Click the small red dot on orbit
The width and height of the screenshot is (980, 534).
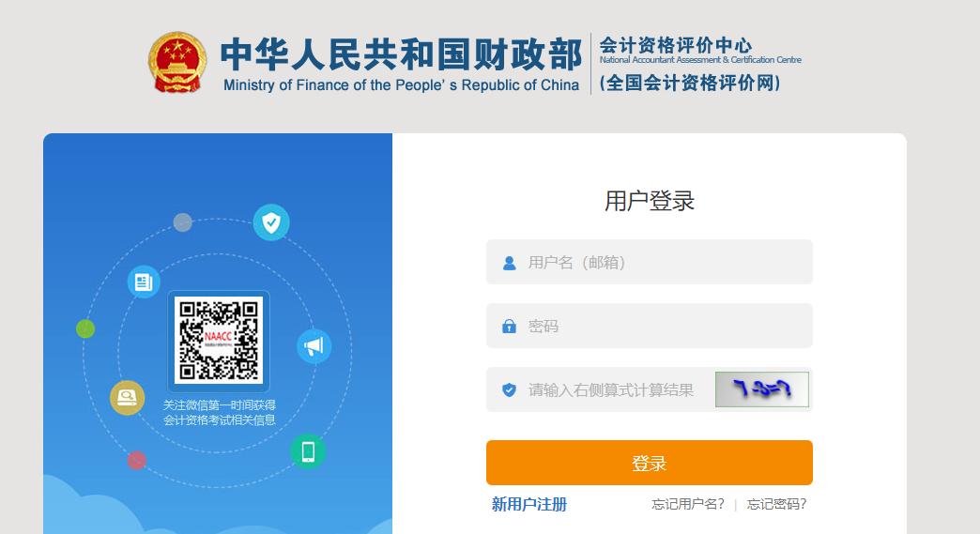click(x=137, y=460)
